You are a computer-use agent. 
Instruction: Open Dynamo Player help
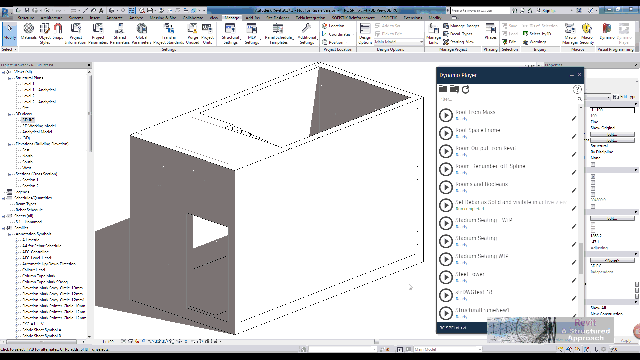577,89
